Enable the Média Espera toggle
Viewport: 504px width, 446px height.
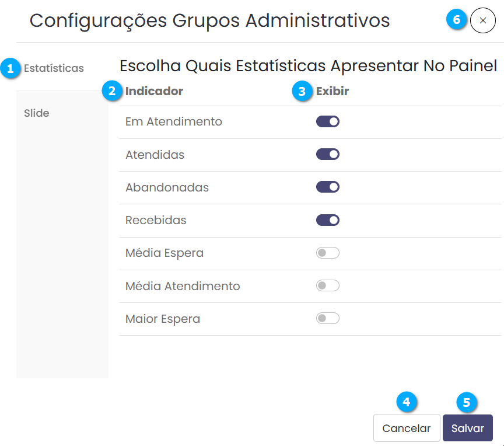[328, 253]
